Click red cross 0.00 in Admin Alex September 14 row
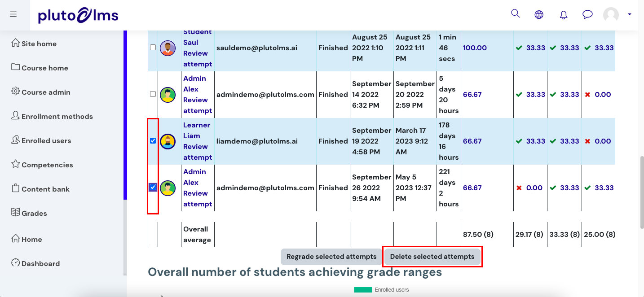The width and height of the screenshot is (644, 297). point(598,95)
